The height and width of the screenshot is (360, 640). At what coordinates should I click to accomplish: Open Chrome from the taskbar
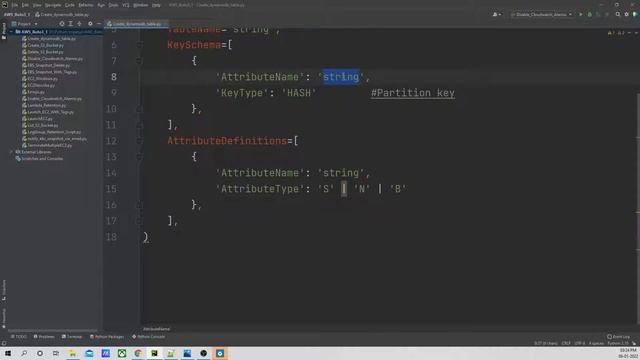138,353
